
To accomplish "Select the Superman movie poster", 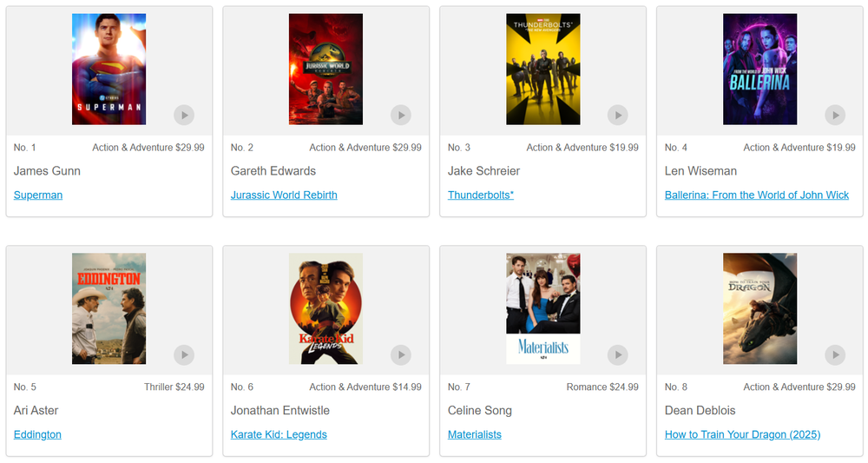I will coord(109,69).
